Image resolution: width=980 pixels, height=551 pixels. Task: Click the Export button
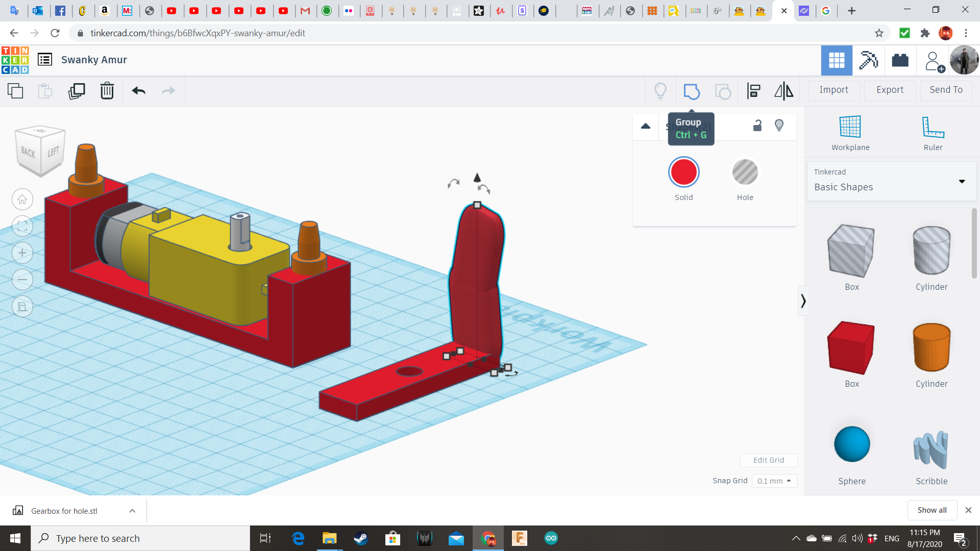pyautogui.click(x=890, y=90)
